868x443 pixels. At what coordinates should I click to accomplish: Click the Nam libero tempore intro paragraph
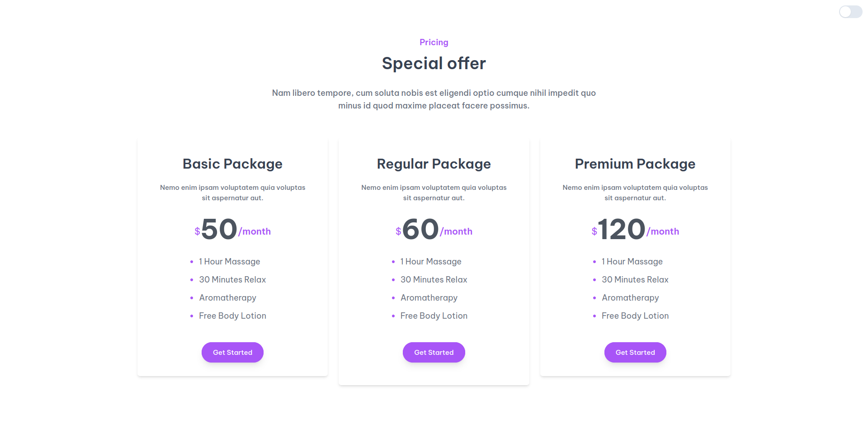(x=434, y=99)
